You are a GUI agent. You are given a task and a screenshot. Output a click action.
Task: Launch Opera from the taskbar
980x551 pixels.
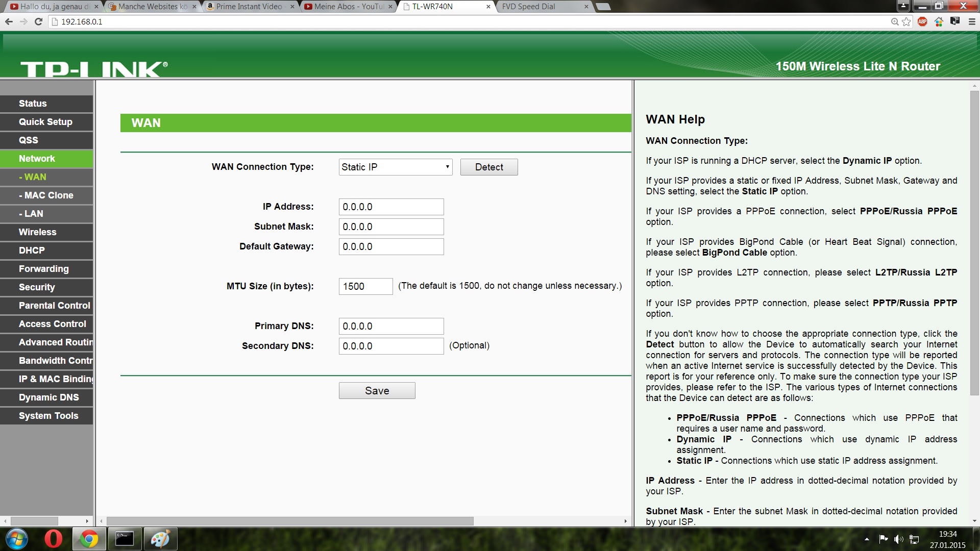(x=53, y=539)
